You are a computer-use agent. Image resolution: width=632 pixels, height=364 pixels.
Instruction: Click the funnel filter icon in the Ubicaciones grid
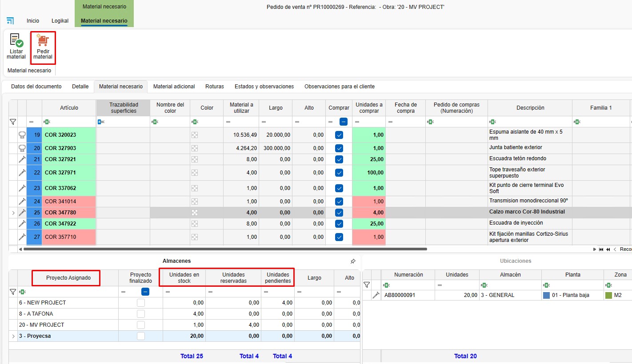tap(367, 285)
